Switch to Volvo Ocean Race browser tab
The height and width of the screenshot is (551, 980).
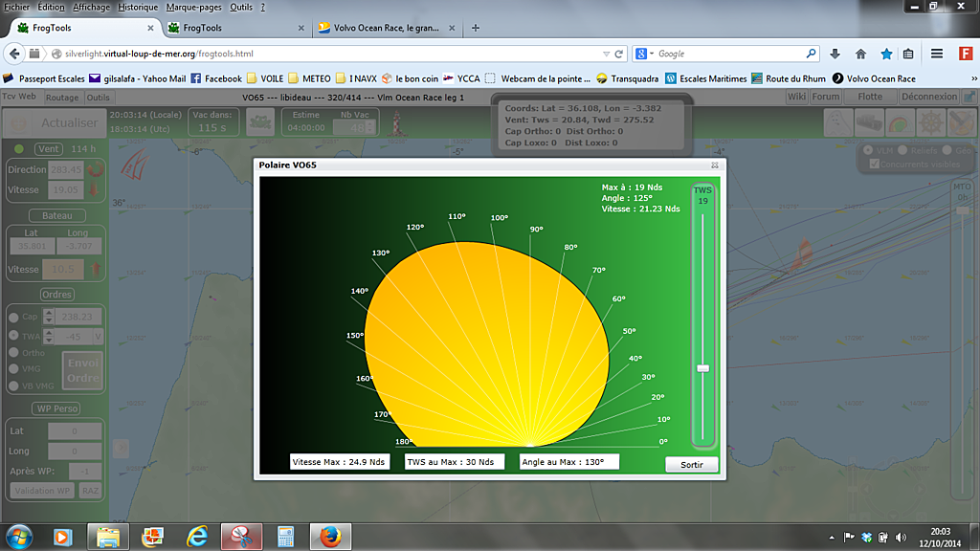pos(387,28)
